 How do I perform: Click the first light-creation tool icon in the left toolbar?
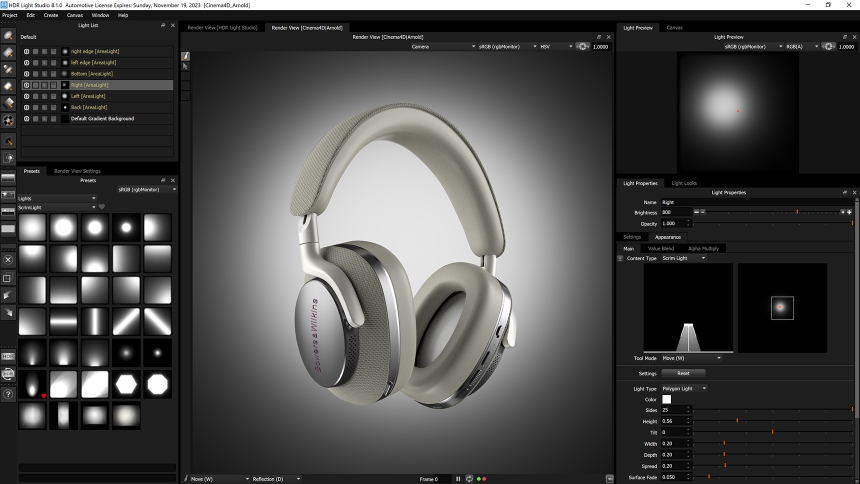[x=8, y=36]
